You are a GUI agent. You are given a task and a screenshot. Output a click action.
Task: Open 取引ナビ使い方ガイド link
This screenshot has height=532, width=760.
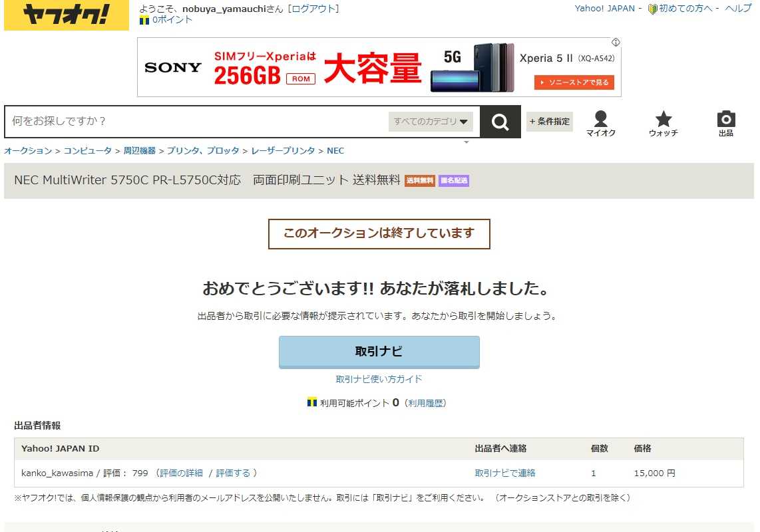[379, 379]
